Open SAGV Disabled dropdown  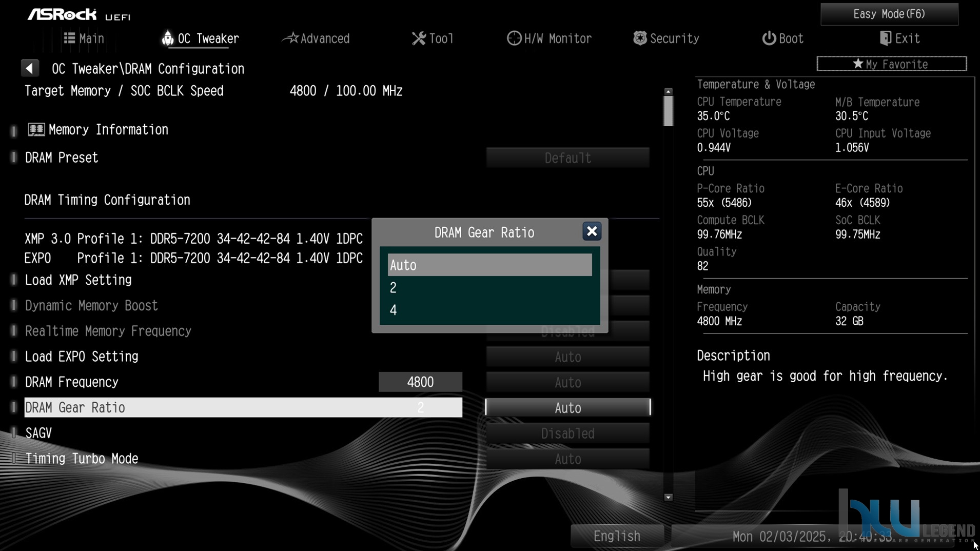click(567, 433)
